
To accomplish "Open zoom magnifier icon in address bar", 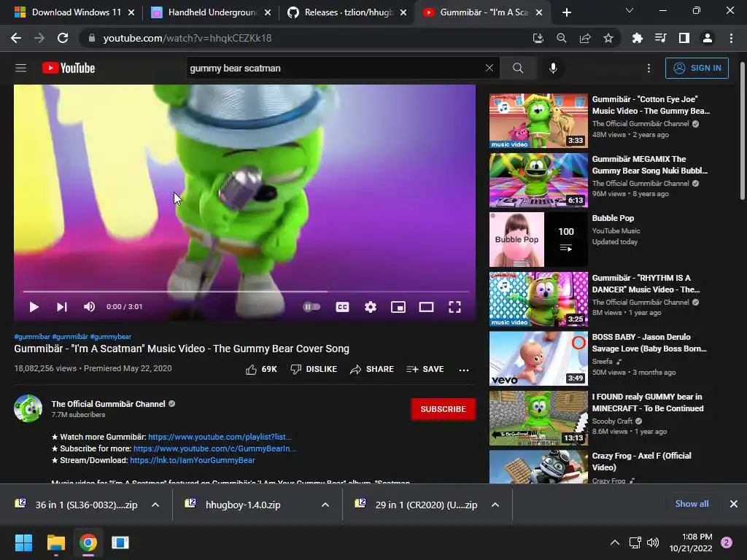I will 562,38.
